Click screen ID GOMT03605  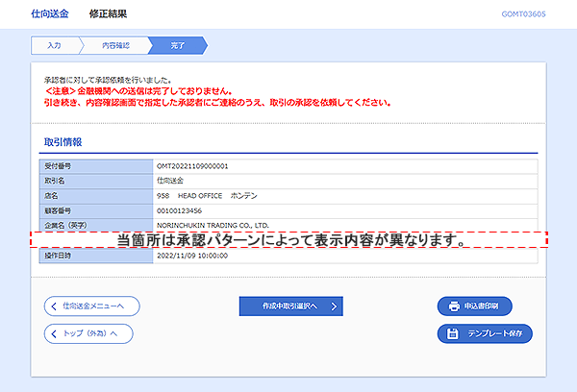(523, 14)
